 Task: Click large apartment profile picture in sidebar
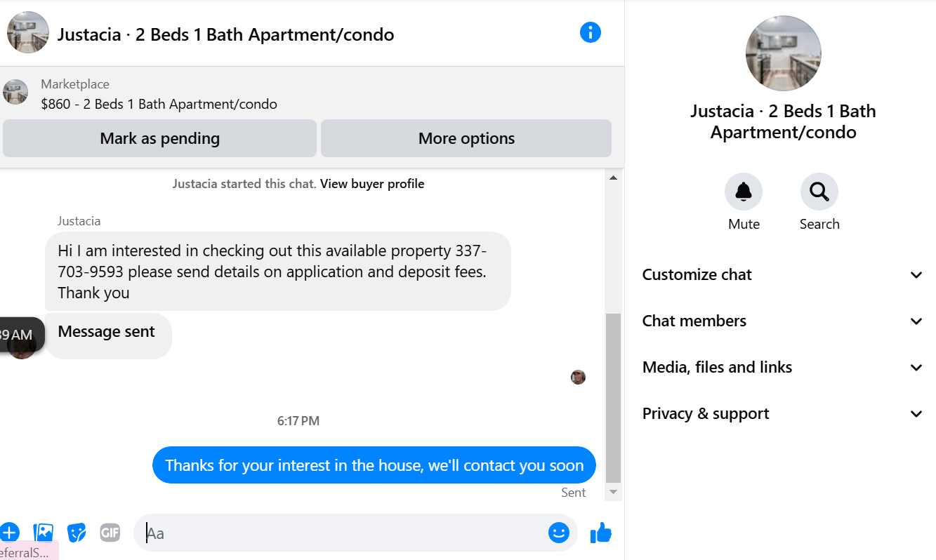point(783,53)
